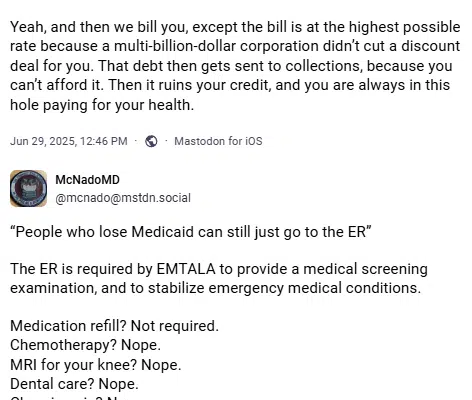Click the "Chemotherapy? Nope." line

pyautogui.click(x=85, y=345)
